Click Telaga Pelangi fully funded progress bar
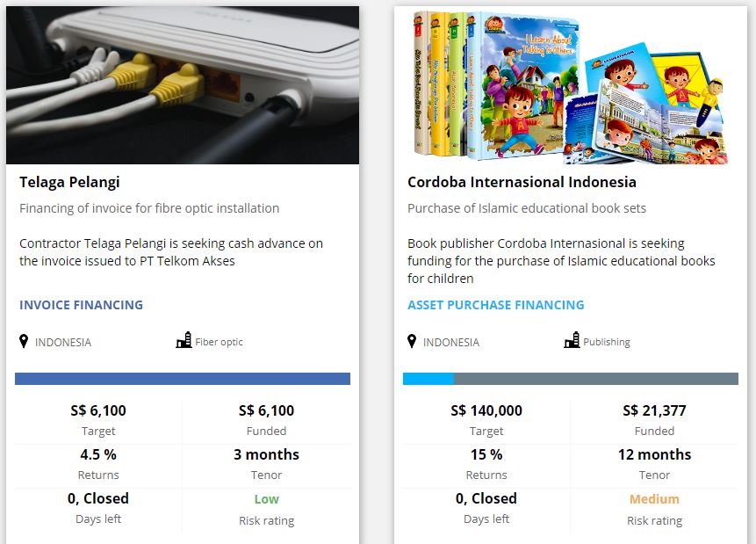 click(183, 379)
